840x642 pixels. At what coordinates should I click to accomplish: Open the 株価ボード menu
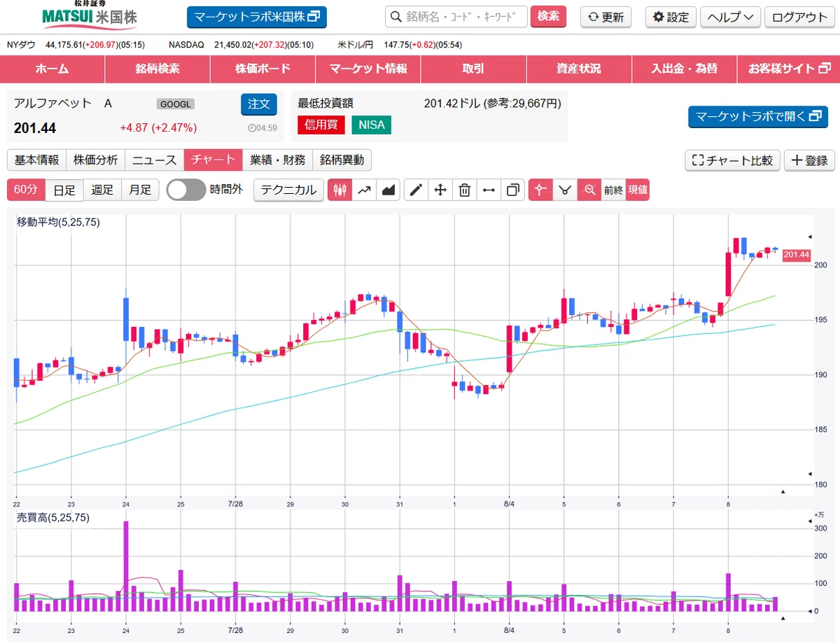point(262,69)
